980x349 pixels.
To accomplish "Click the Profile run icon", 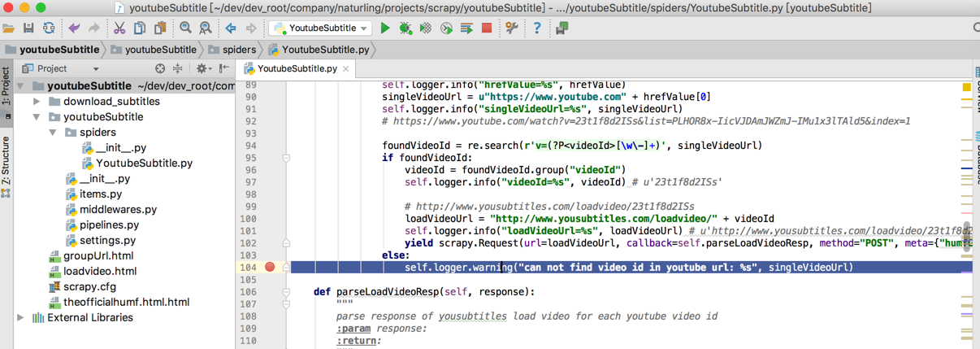I will pyautogui.click(x=446, y=28).
